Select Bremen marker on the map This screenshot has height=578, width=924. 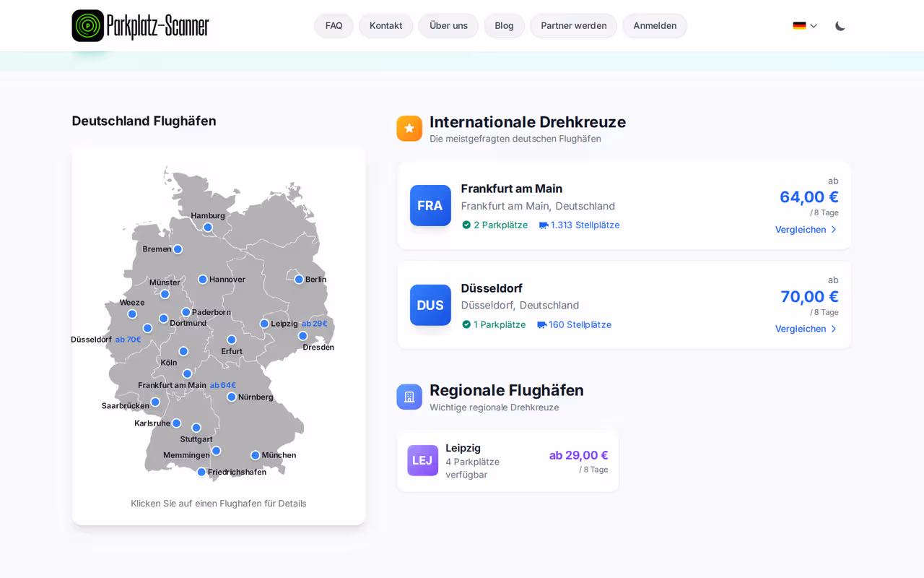coord(178,249)
